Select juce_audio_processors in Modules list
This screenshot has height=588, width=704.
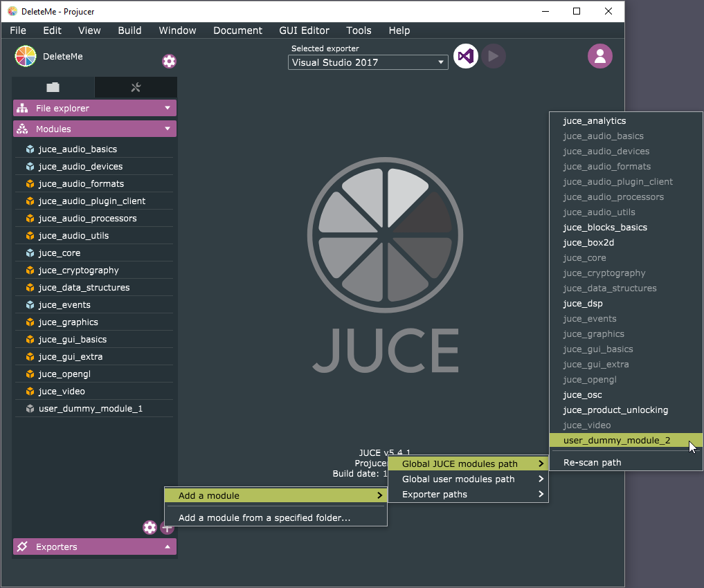94,219
